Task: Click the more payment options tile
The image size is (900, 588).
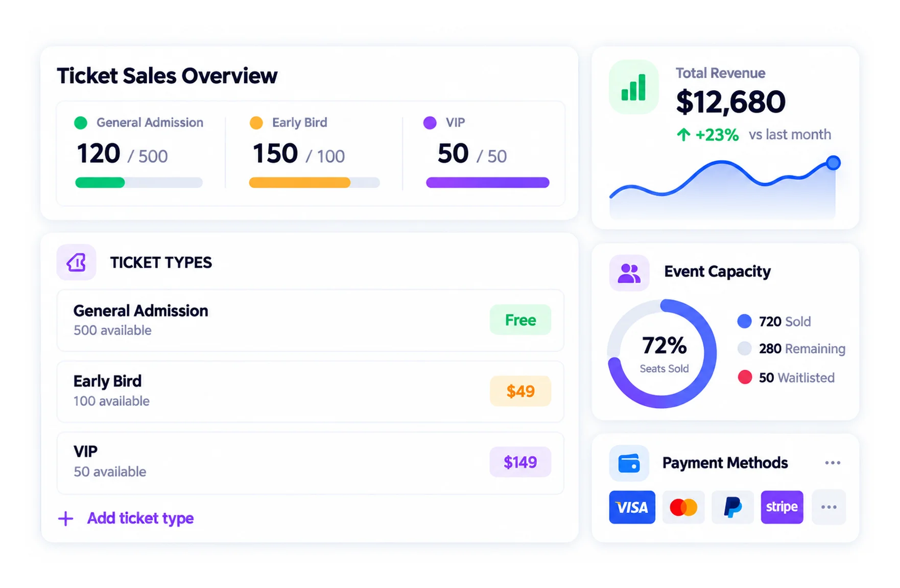Action: point(828,507)
